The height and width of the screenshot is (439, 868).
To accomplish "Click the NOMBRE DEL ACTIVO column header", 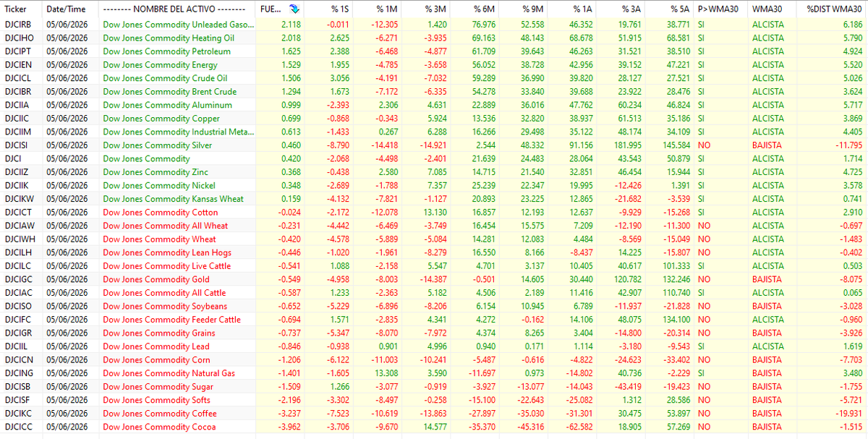I will 175,9.
